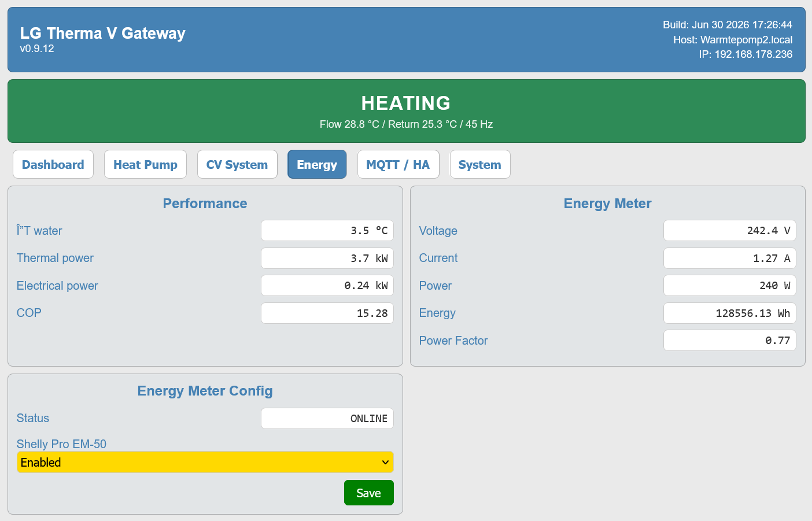Click the Status label
The height and width of the screenshot is (521, 812).
33,418
